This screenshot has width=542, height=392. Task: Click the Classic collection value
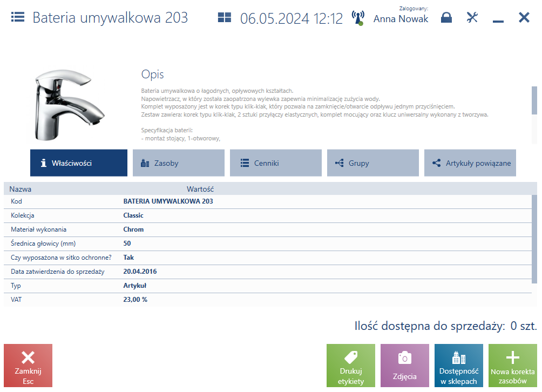pos(133,215)
